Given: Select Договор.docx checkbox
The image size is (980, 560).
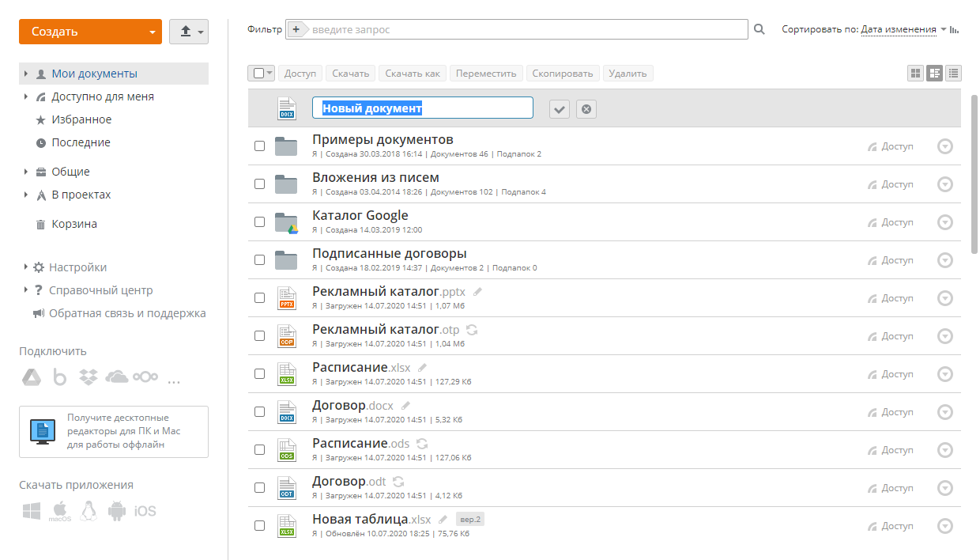Looking at the screenshot, I should click(259, 412).
